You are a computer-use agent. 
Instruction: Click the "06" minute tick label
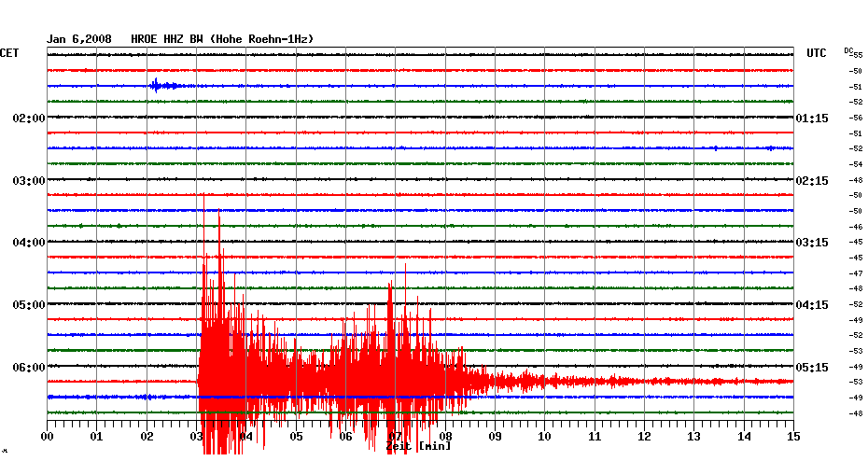pyautogui.click(x=346, y=437)
